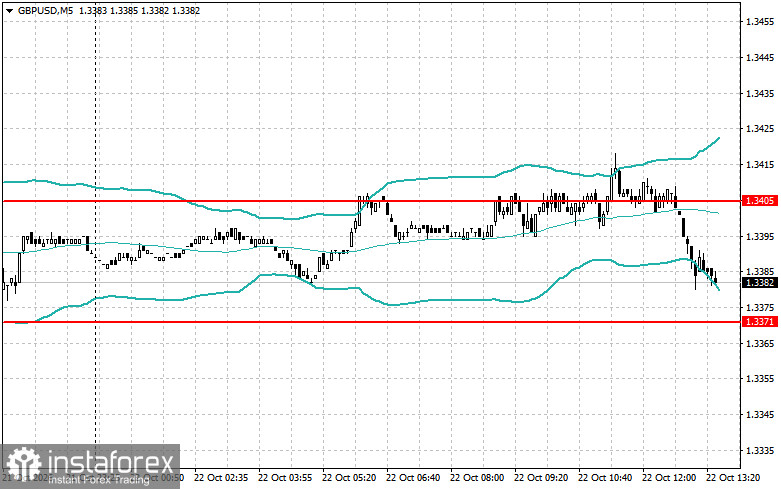
Task: Click the 22 Oct 13:20 time label
Action: tap(733, 478)
